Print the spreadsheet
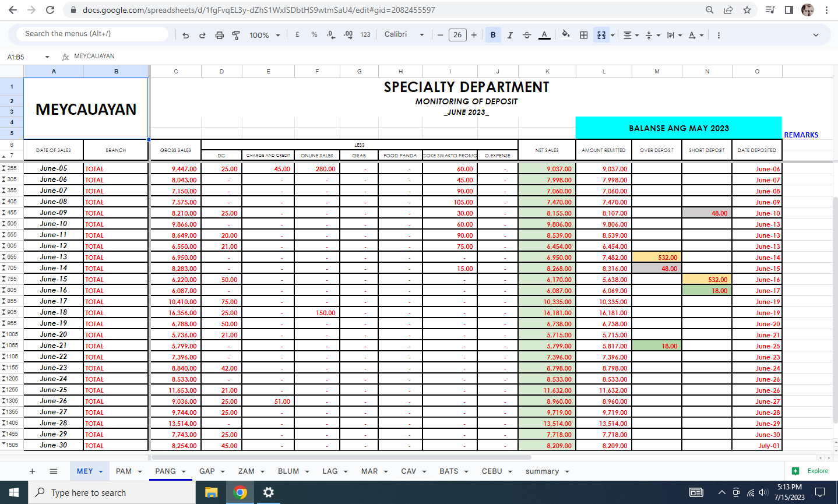 [x=219, y=35]
